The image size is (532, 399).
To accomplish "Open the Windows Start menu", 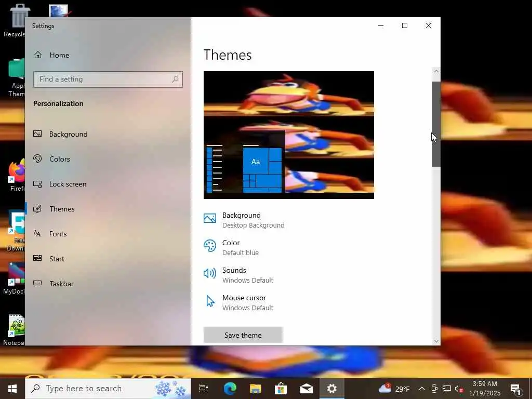I will [x=12, y=389].
